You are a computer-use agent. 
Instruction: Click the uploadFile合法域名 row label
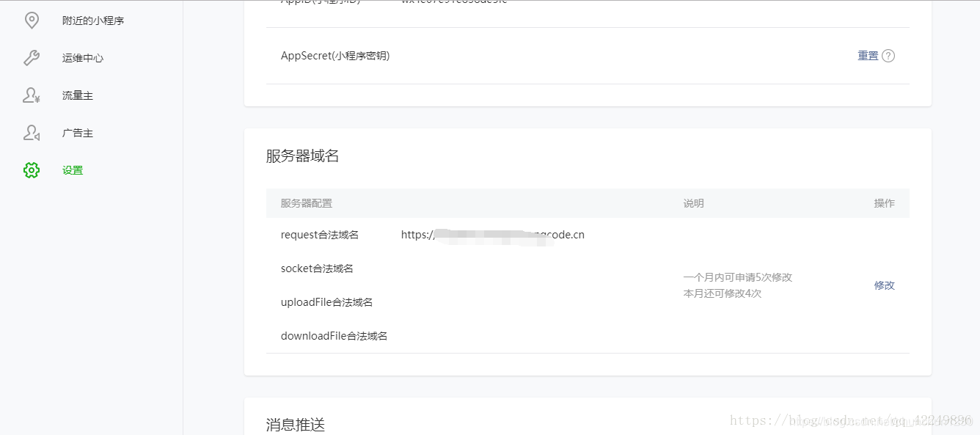tap(326, 302)
